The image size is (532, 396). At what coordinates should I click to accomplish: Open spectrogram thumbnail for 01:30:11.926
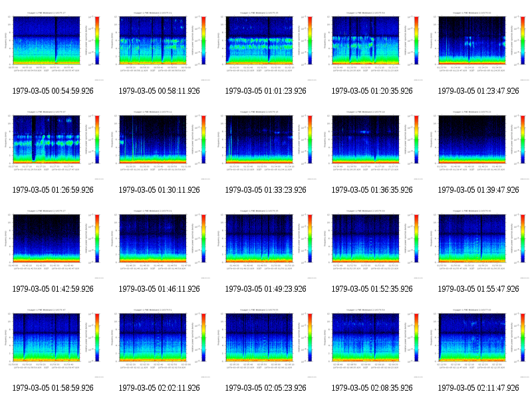159,144
